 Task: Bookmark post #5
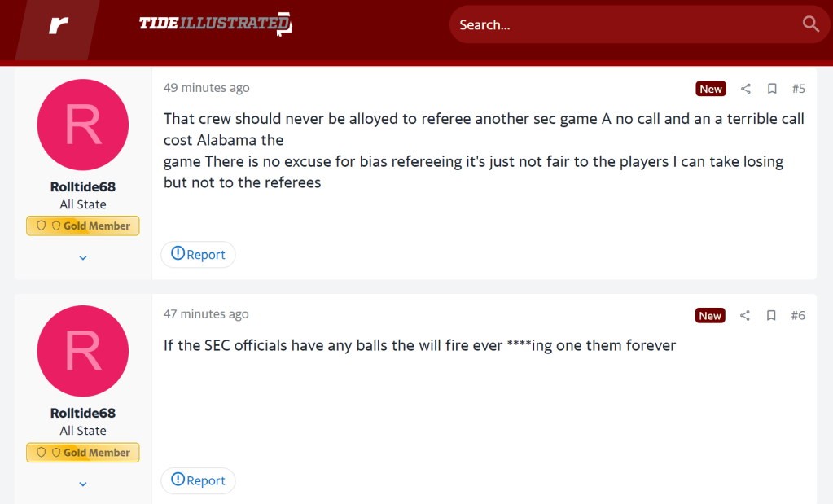(772, 89)
